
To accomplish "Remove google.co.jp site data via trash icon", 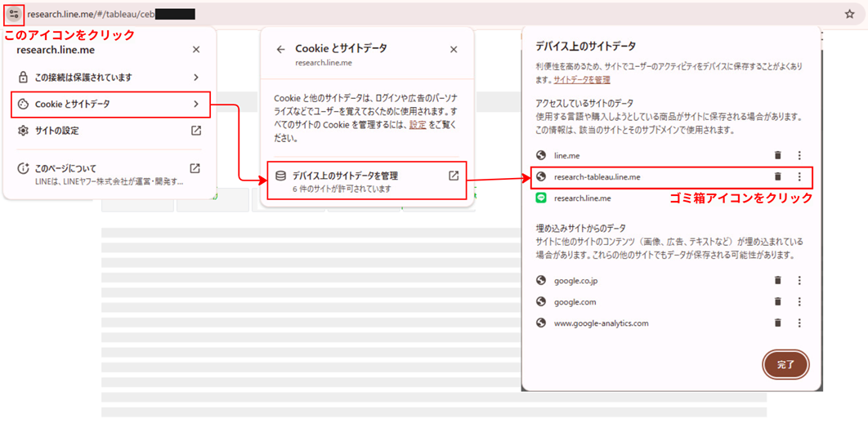I will click(777, 280).
